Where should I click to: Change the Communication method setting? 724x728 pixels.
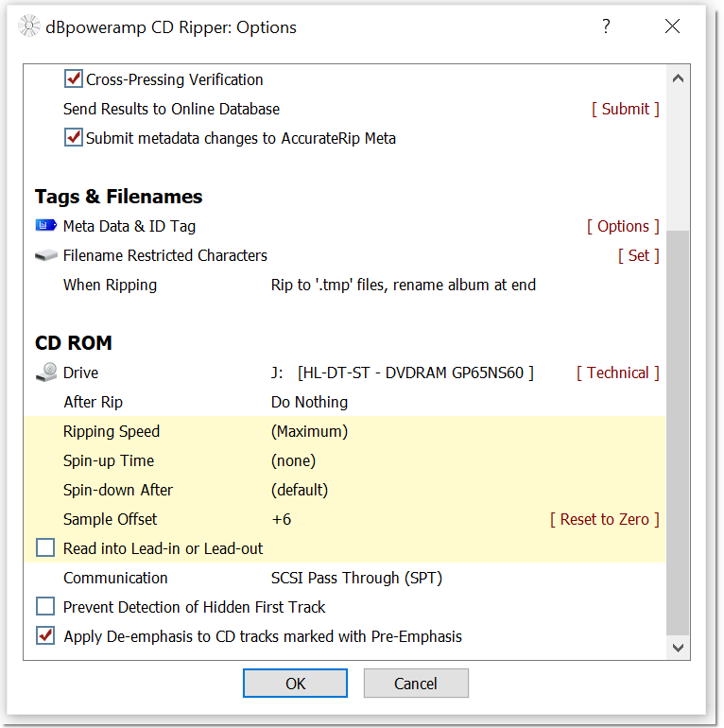pos(356,578)
